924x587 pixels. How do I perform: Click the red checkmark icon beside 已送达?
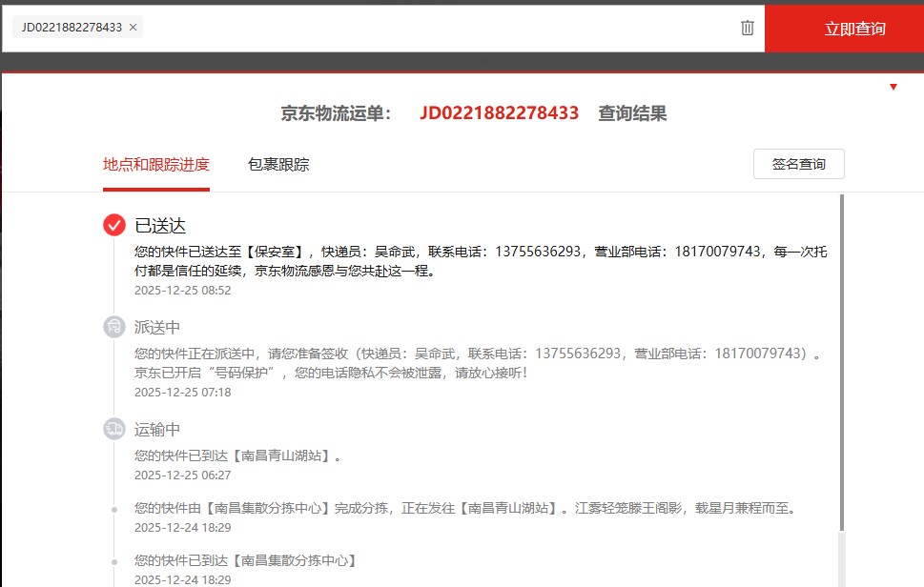114,225
